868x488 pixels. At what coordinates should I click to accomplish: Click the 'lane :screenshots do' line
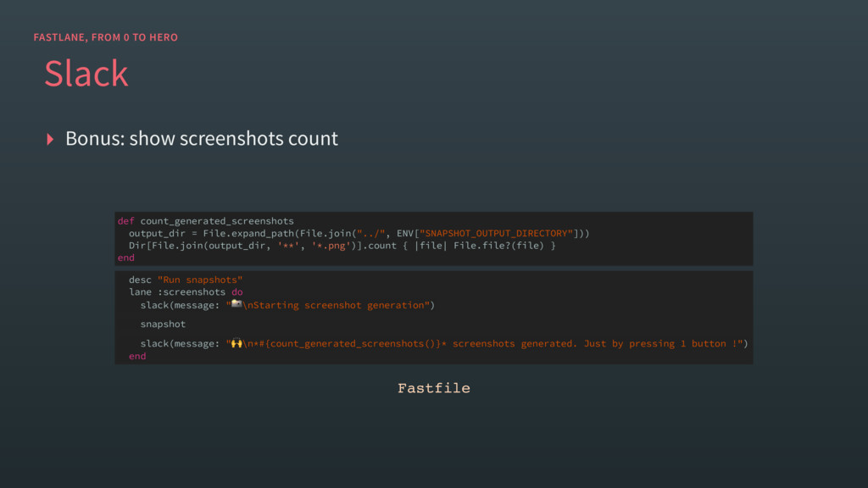pos(186,292)
